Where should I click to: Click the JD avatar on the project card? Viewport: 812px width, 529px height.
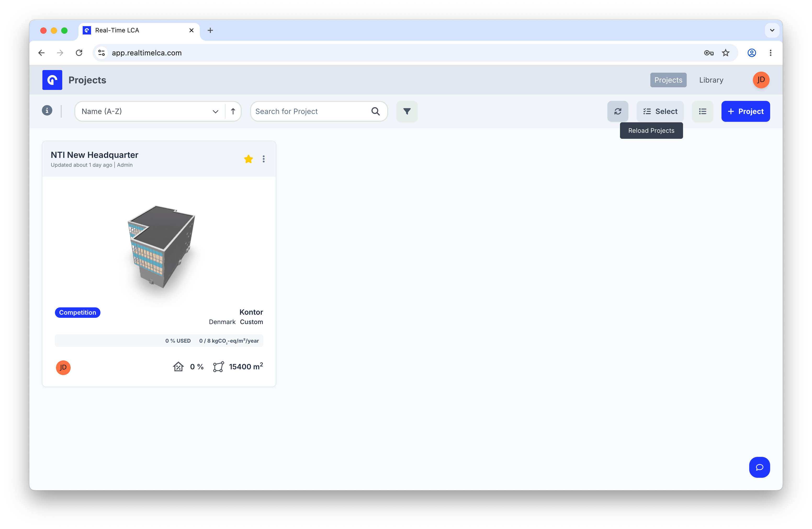tap(63, 367)
